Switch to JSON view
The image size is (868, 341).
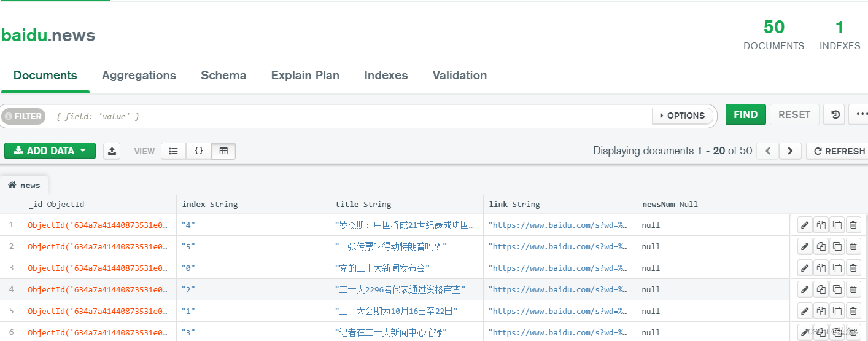199,151
